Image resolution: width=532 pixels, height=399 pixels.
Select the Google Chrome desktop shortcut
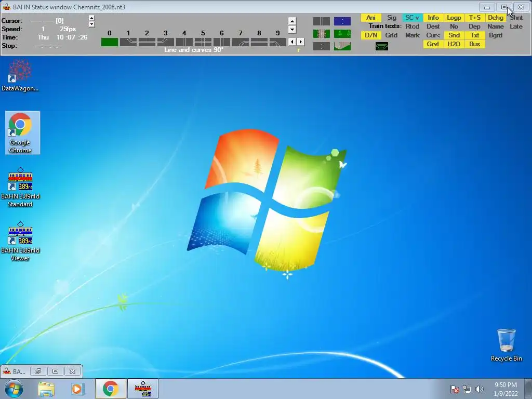(x=22, y=132)
